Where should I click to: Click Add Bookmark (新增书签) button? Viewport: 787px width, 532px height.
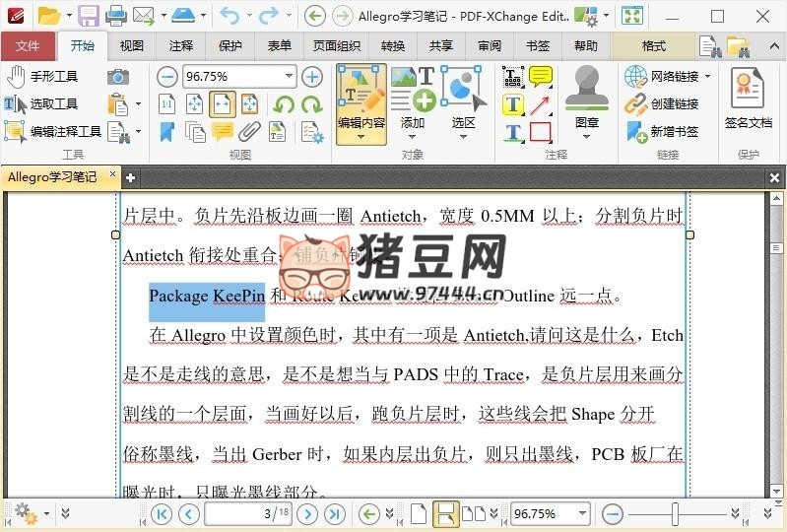pyautogui.click(x=663, y=131)
